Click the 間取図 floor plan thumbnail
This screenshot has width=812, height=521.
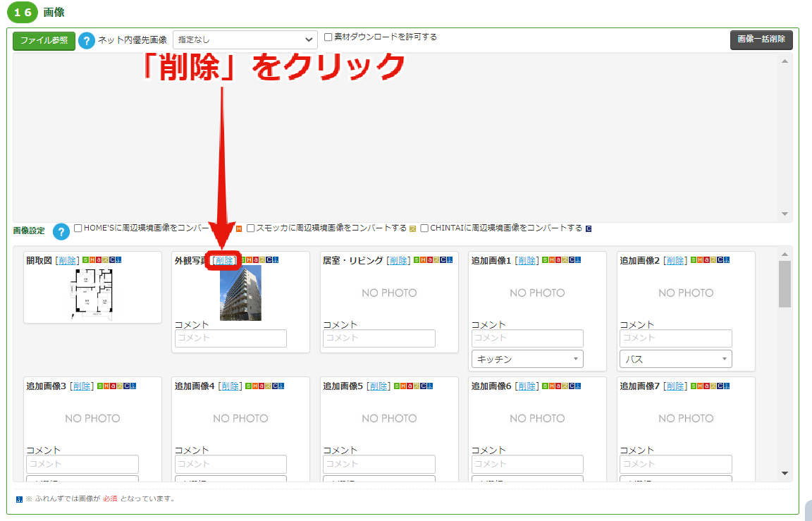(x=92, y=293)
